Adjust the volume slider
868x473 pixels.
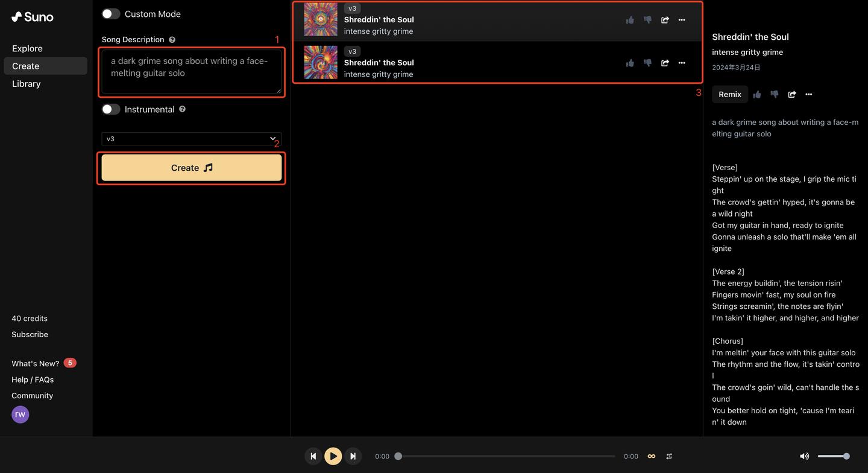pos(834,456)
